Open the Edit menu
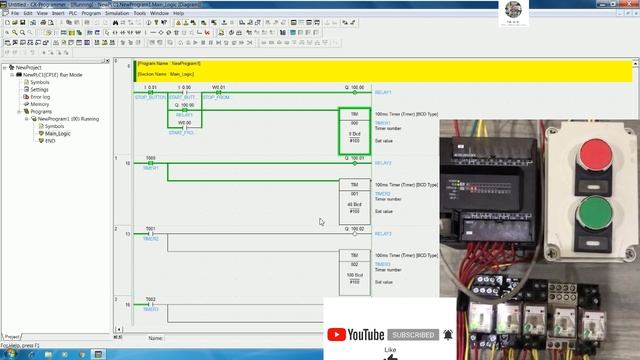 [x=28, y=13]
